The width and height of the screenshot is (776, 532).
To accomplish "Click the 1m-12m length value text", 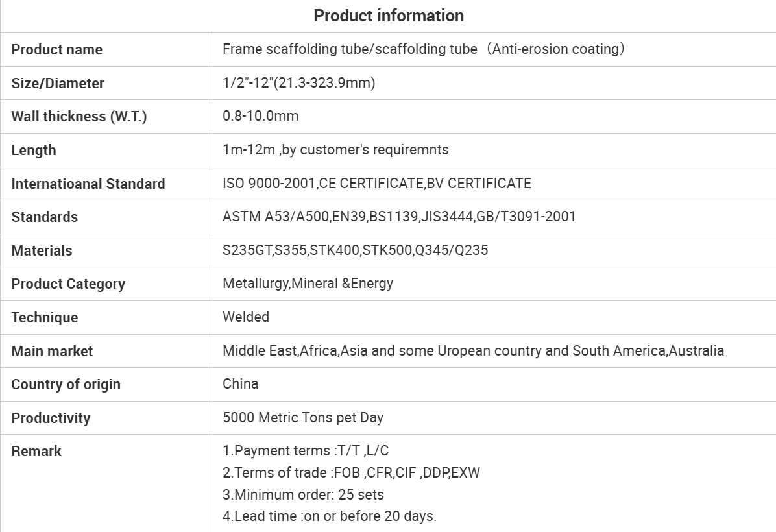I will [335, 150].
